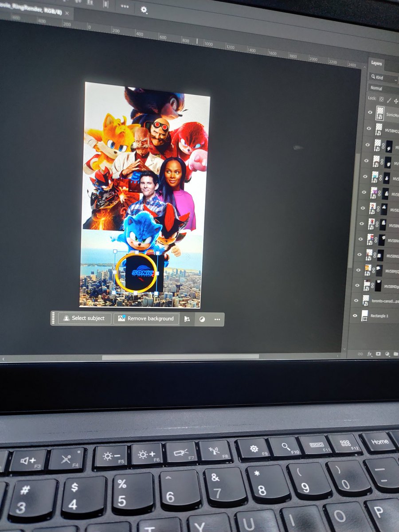Click the distribute spacing icon in options bar
Viewport: 399px width, 532px height.
pos(106,4)
